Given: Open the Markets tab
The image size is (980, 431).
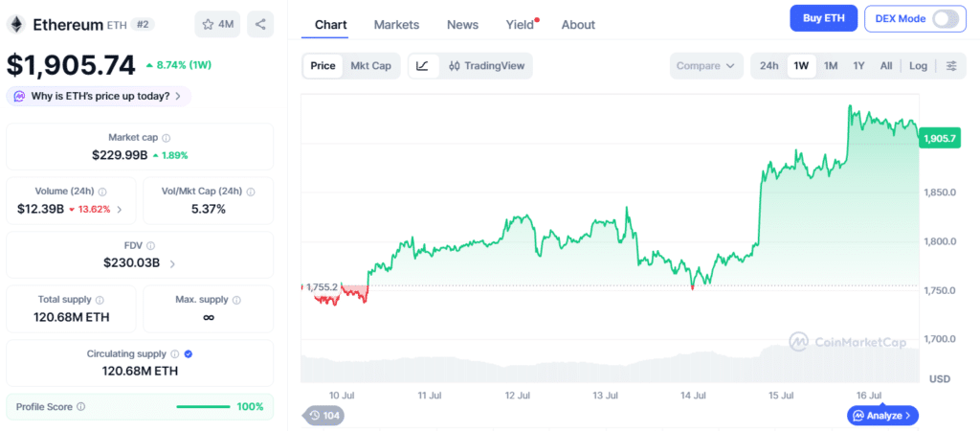Looking at the screenshot, I should (x=396, y=25).
